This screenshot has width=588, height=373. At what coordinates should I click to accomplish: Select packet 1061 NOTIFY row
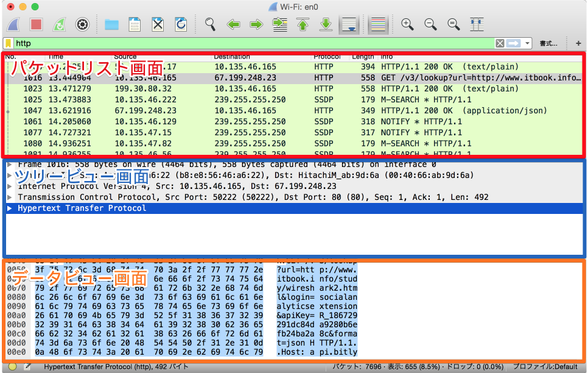tap(294, 121)
